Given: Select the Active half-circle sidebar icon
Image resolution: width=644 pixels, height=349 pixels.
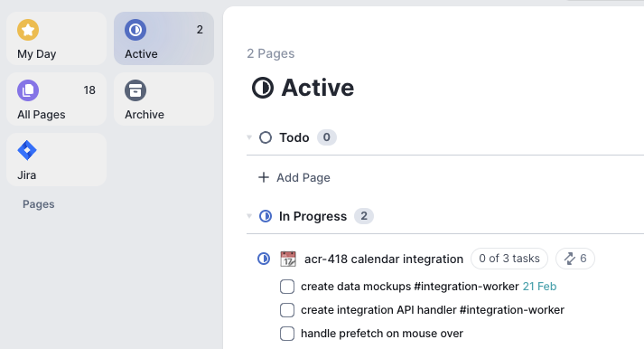Looking at the screenshot, I should tap(135, 30).
